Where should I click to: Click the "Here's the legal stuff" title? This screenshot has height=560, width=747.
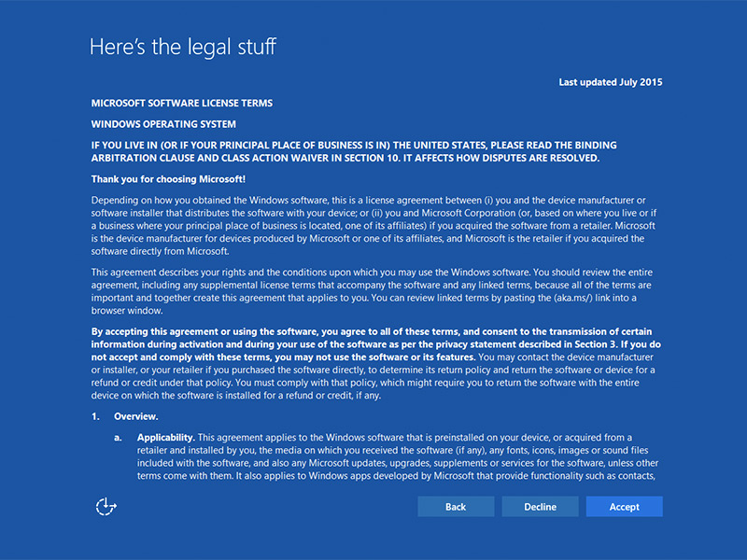pos(183,47)
